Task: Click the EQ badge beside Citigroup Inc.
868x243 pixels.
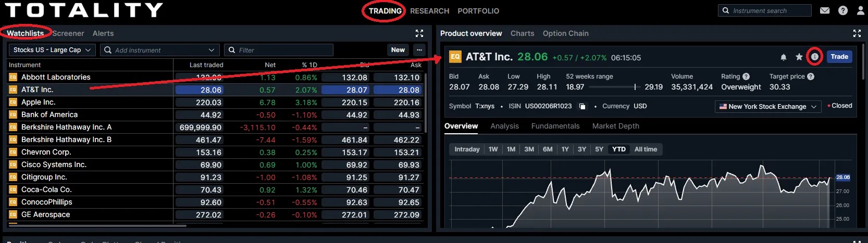Action: point(13,177)
